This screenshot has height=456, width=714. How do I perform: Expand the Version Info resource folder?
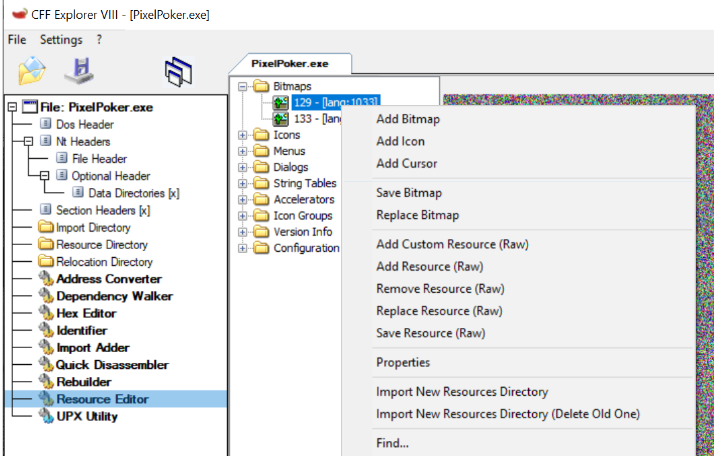tap(243, 232)
